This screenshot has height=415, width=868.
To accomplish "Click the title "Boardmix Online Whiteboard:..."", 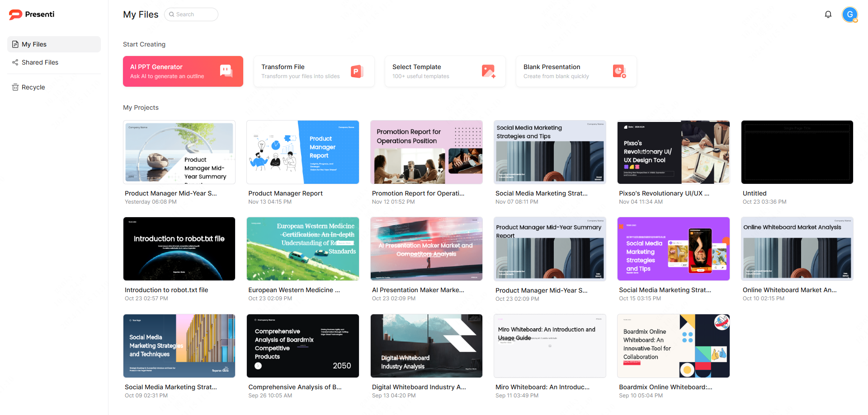I will coord(665,387).
